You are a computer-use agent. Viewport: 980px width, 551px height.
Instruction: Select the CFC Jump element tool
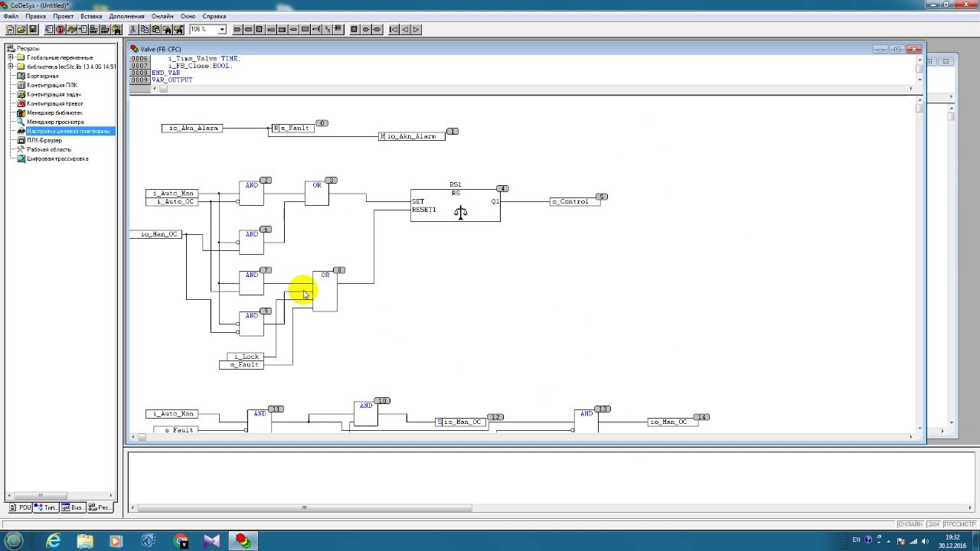(271, 29)
